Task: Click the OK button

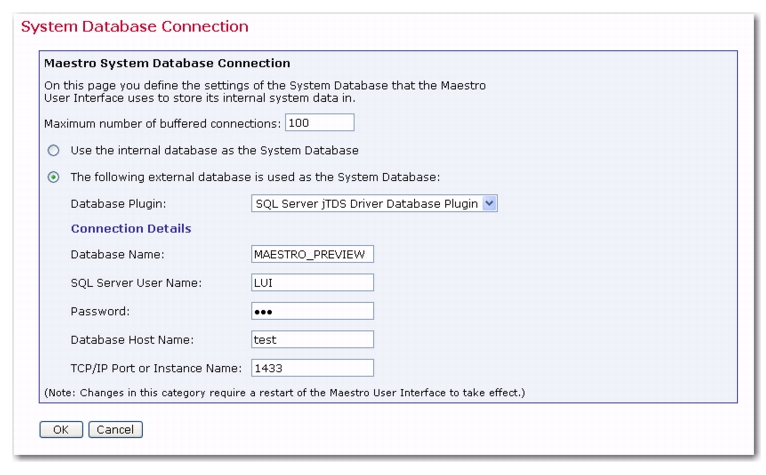Action: [61, 430]
